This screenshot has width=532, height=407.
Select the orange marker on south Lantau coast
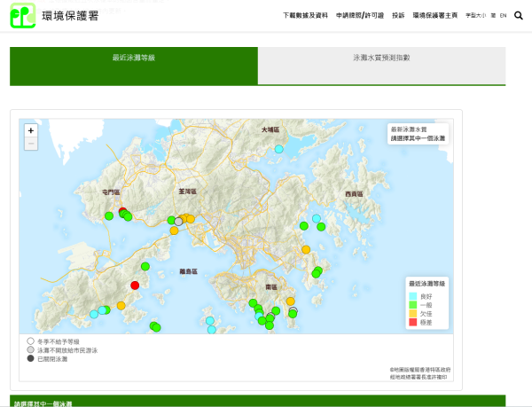tap(121, 306)
